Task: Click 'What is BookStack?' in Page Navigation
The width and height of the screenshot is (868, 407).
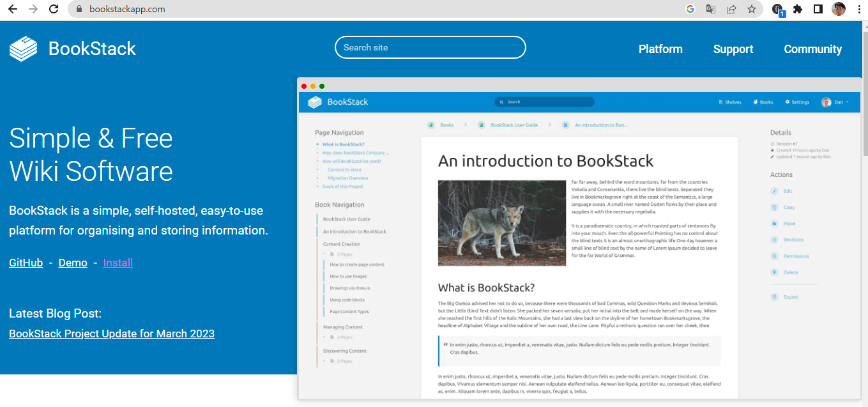Action: [x=343, y=144]
